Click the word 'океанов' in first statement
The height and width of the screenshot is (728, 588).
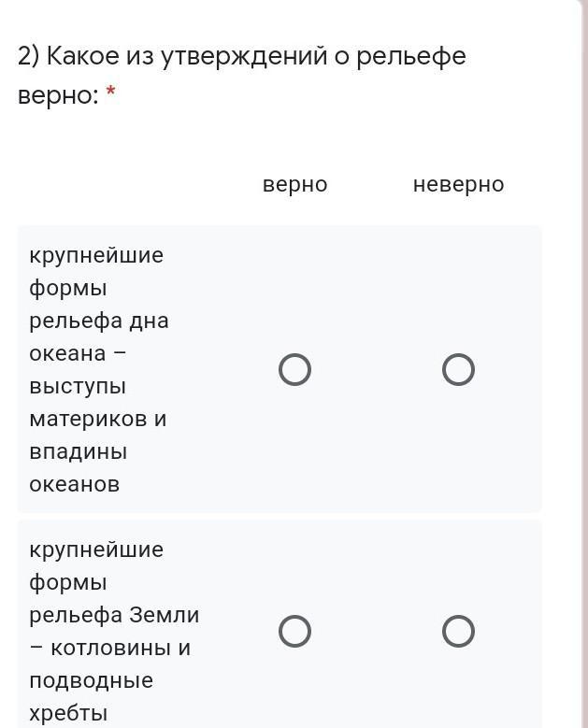74,484
